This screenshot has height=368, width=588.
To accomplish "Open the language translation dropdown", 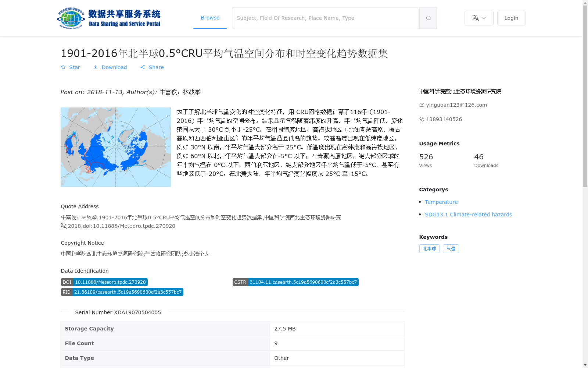I will click(x=479, y=18).
